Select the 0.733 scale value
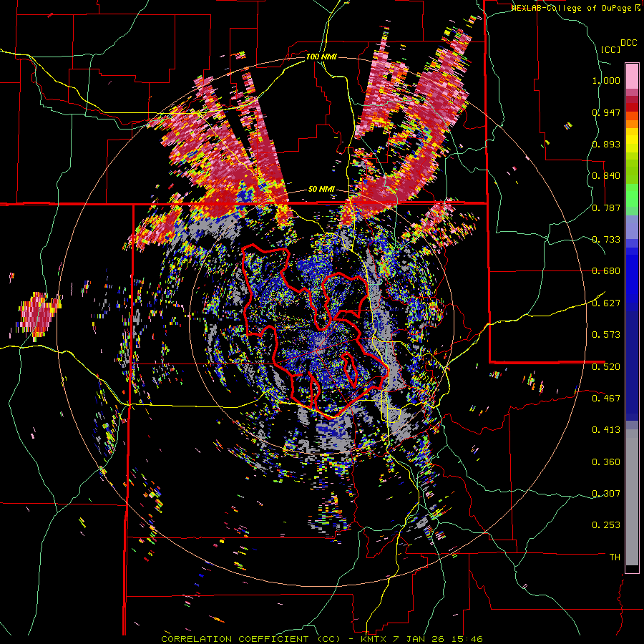 click(x=606, y=240)
